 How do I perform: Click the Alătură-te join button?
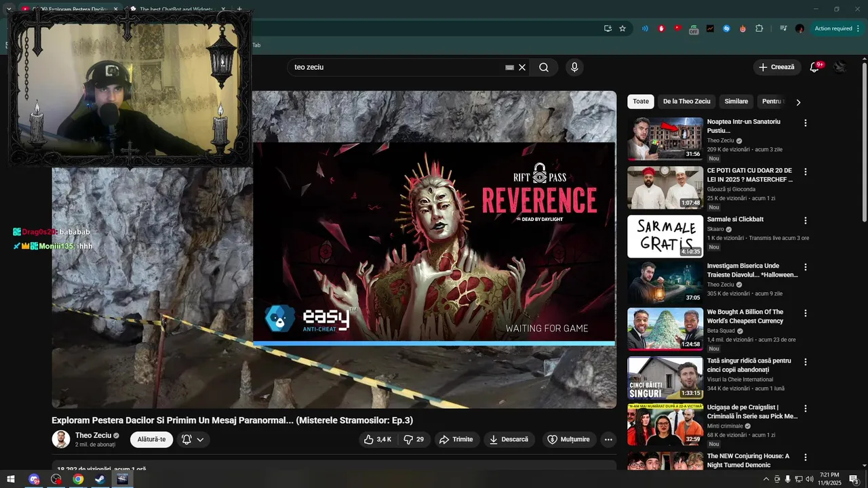click(x=151, y=439)
